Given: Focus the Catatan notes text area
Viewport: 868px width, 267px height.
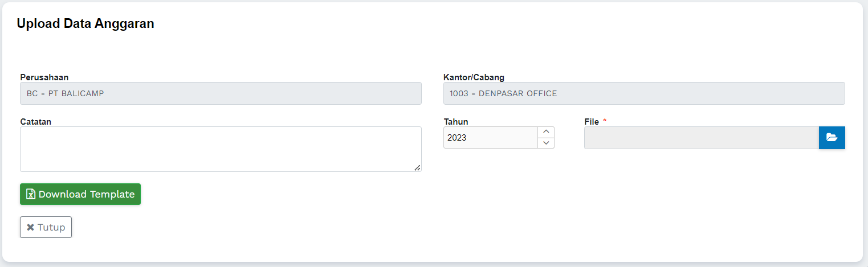Looking at the screenshot, I should point(221,149).
